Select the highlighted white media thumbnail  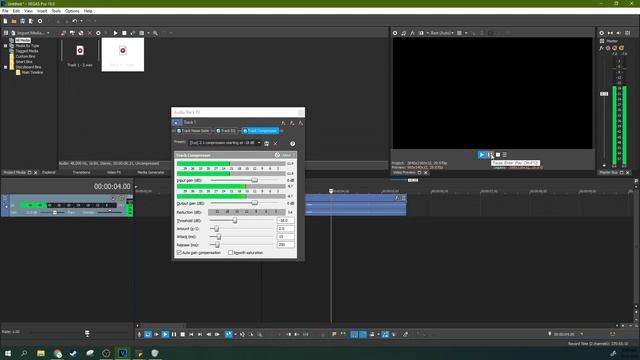(123, 54)
